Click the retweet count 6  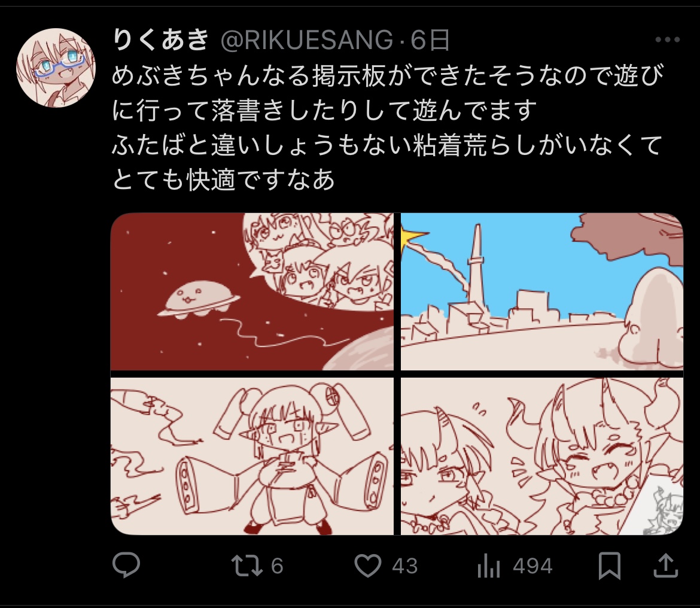click(x=277, y=566)
